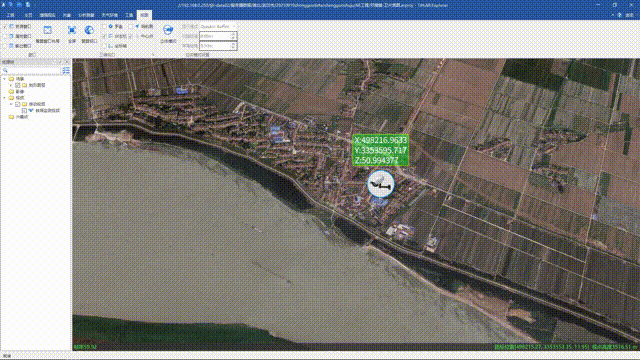Image resolution: width=640 pixels, height=360 pixels.
Task: Open the Quad Buffer display mode dropdown
Action: pos(218,26)
